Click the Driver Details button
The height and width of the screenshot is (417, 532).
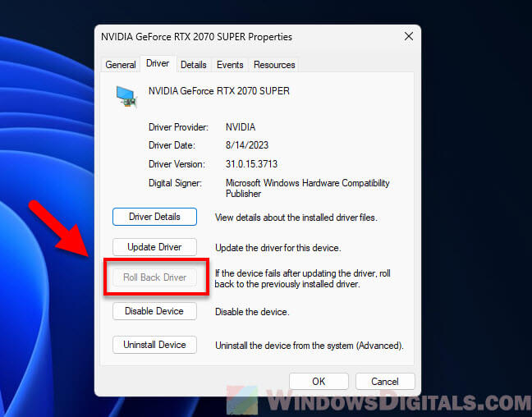pyautogui.click(x=154, y=217)
